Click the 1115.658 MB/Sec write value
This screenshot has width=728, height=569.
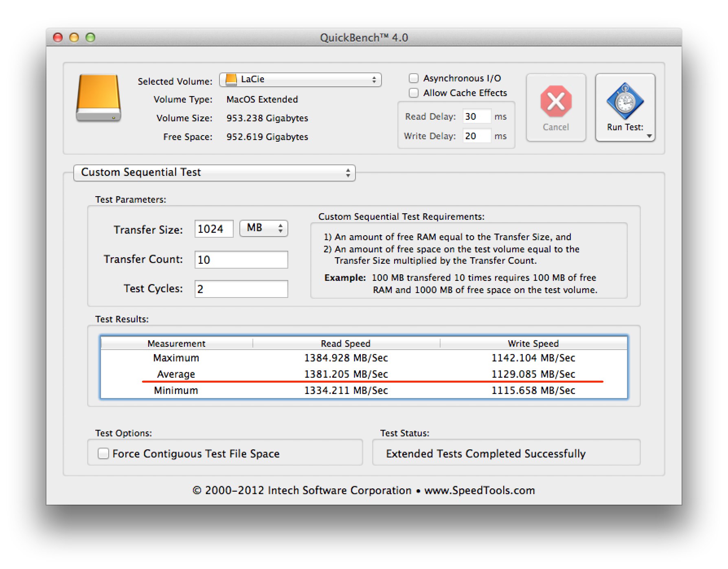click(x=533, y=390)
